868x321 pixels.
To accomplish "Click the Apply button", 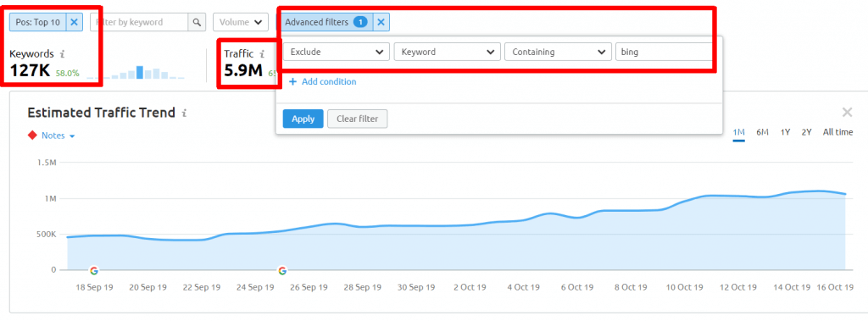I will click(x=303, y=119).
